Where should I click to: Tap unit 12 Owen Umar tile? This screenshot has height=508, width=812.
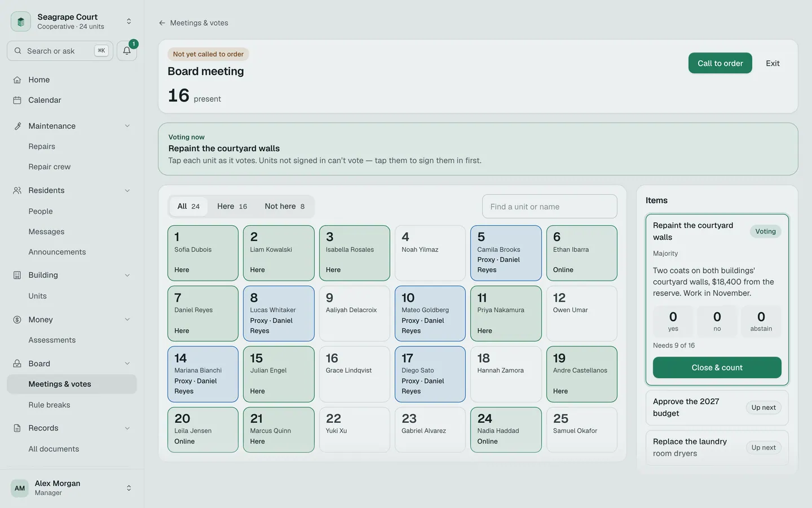tap(582, 314)
